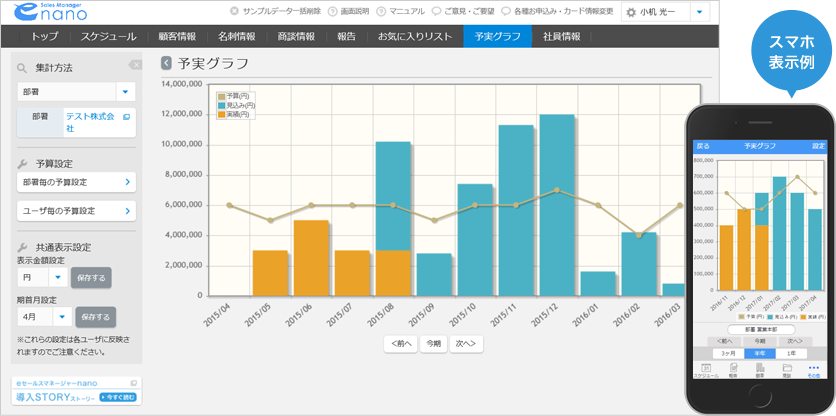
Task: Click the 2016/02 budget line point
Action: click(639, 235)
